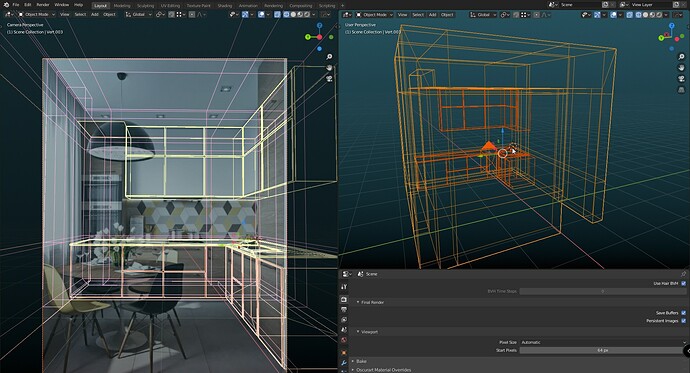Open Object menu in left viewport header
Screen dimensions: 690x373
[x=109, y=15]
